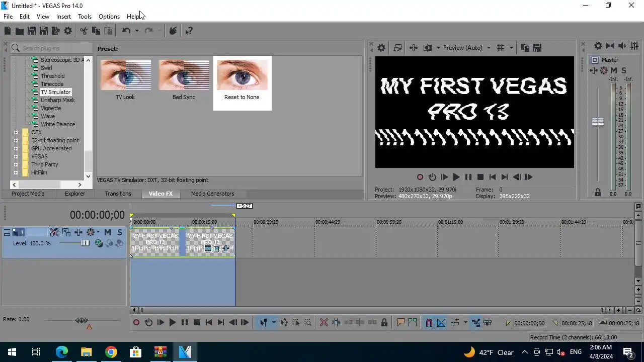Expand the Third Party folder
The height and width of the screenshot is (362, 644).
tap(16, 165)
